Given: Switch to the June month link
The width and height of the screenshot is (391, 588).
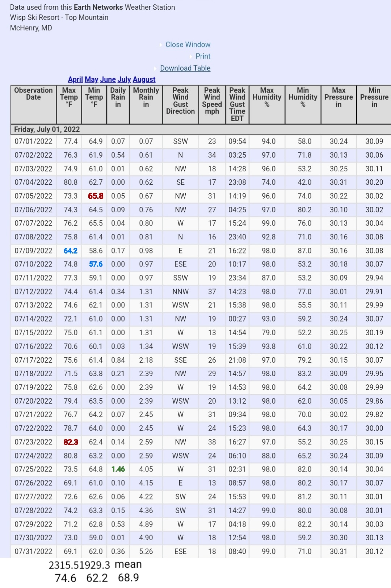Looking at the screenshot, I should pyautogui.click(x=108, y=79).
